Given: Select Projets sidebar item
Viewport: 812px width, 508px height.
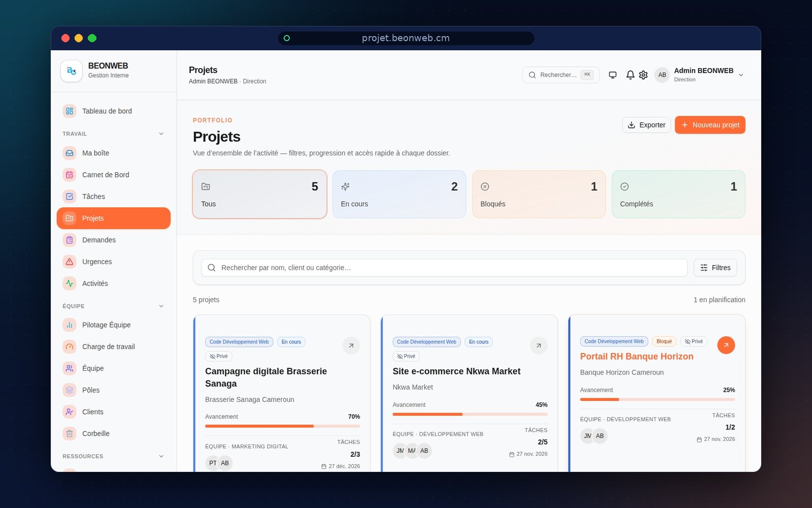Looking at the screenshot, I should [114, 218].
